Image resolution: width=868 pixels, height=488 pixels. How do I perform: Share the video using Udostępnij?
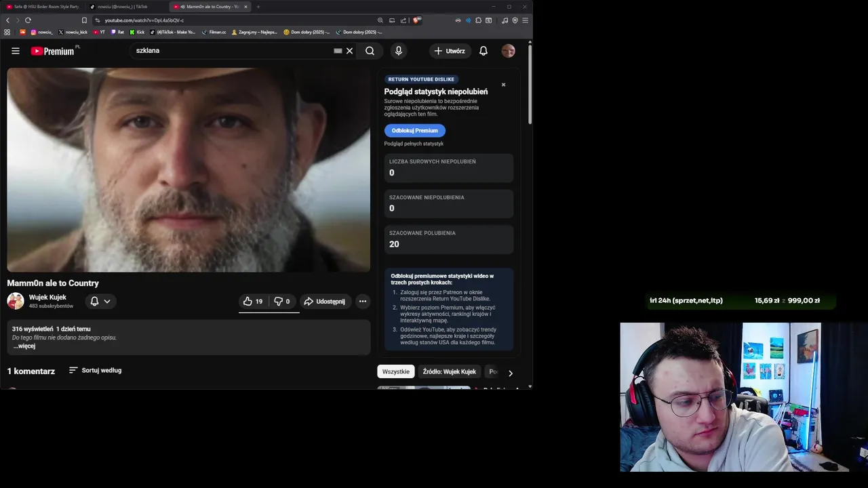point(325,302)
